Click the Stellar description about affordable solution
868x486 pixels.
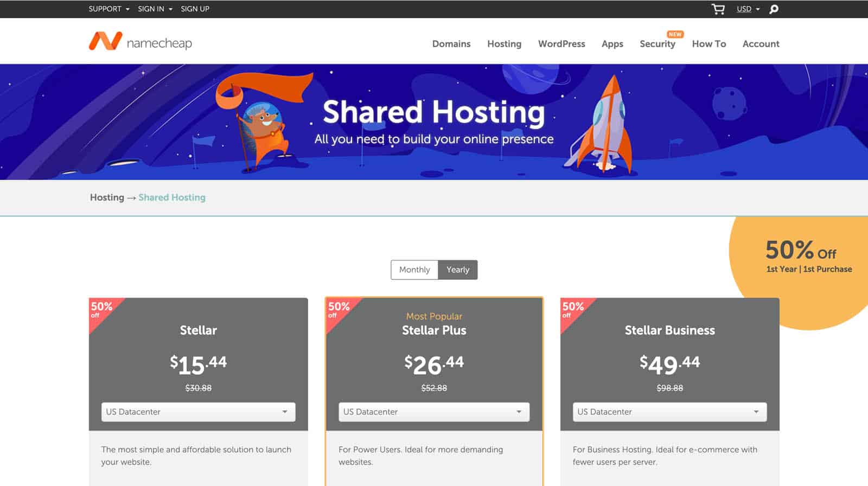(196, 456)
